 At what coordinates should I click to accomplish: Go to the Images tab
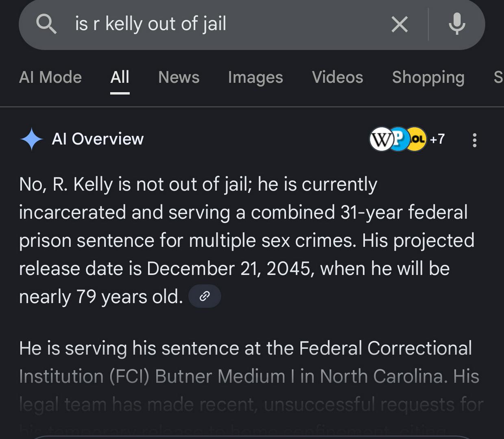pos(255,77)
